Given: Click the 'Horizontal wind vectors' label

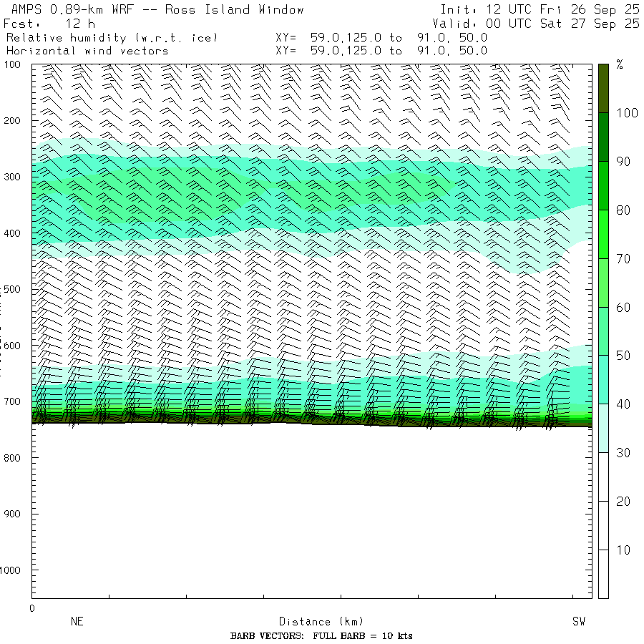Looking at the screenshot, I should [87, 51].
